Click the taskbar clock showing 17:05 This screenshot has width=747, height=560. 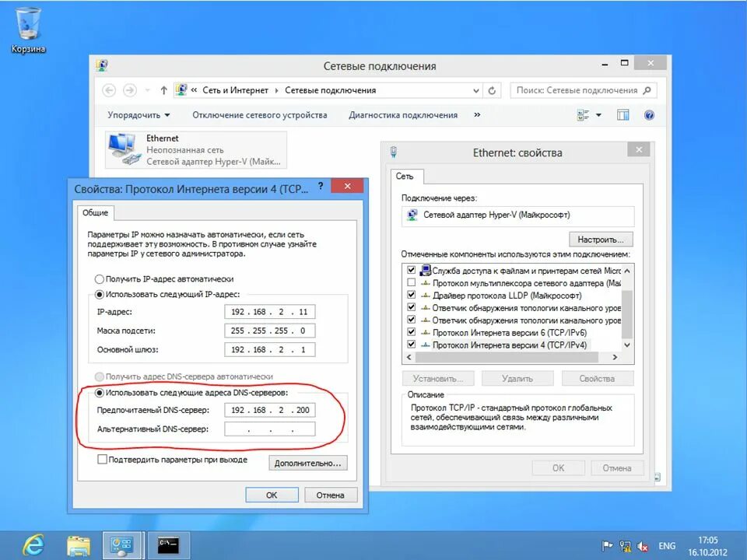tap(708, 546)
